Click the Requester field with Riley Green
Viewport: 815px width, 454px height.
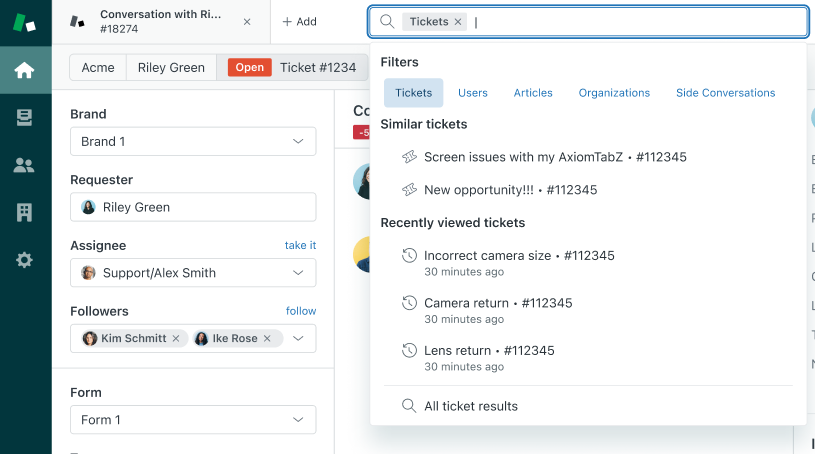pyautogui.click(x=193, y=207)
